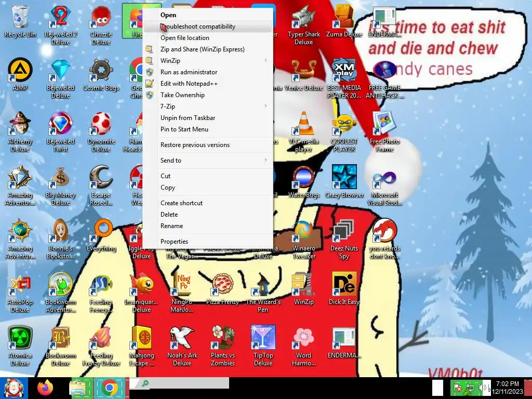Select the Insaniquarium Deluxe shortcut
532x399 pixels.
[141, 292]
